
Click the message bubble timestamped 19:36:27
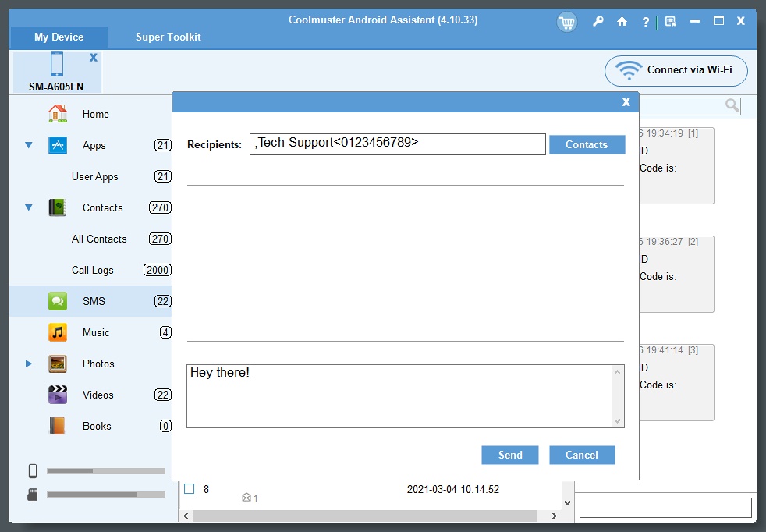(x=676, y=274)
